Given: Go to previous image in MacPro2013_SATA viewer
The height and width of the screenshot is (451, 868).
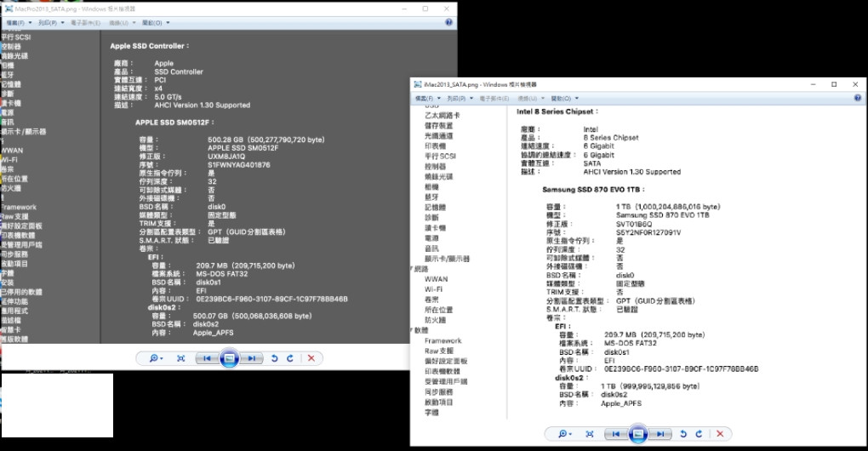Looking at the screenshot, I should 207,358.
